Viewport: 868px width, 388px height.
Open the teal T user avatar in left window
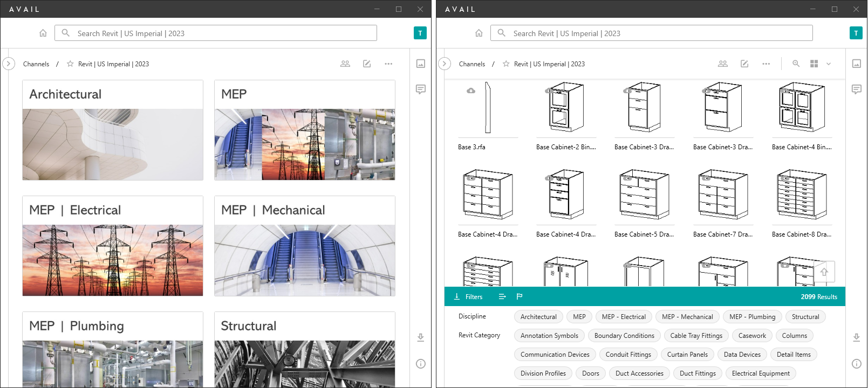tap(420, 33)
